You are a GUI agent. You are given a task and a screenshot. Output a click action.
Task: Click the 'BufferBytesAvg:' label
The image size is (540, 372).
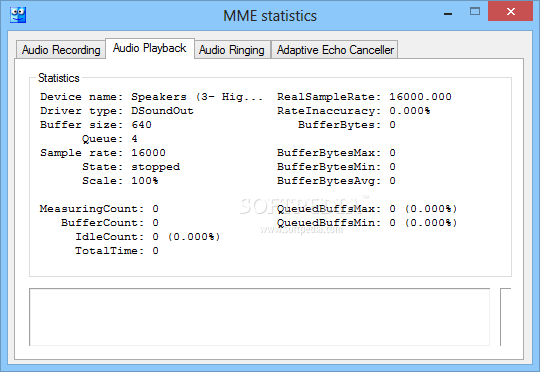tap(329, 181)
